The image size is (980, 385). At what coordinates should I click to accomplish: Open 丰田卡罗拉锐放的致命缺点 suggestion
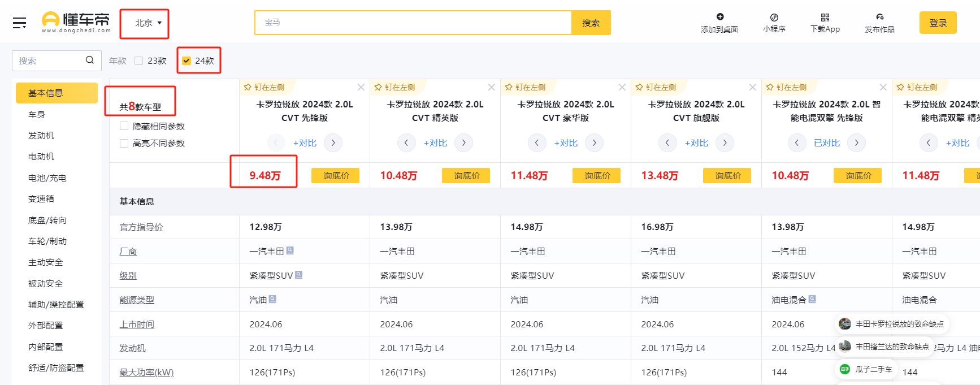click(x=892, y=324)
